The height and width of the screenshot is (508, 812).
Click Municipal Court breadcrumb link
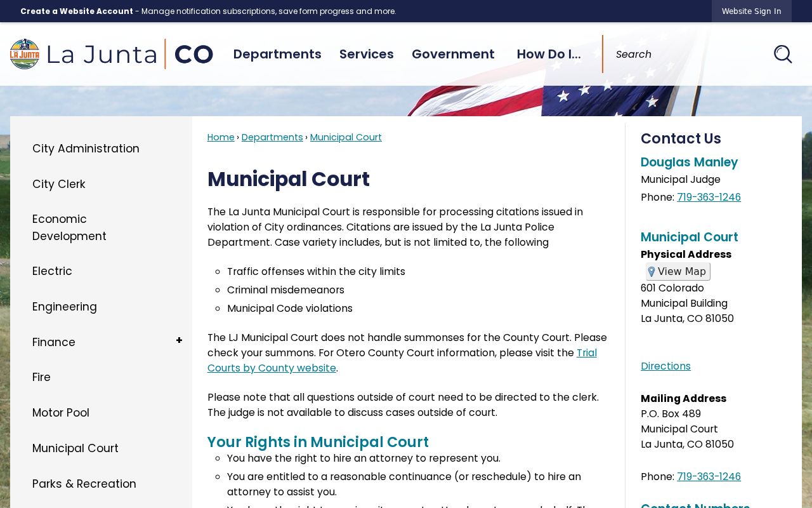tap(346, 137)
